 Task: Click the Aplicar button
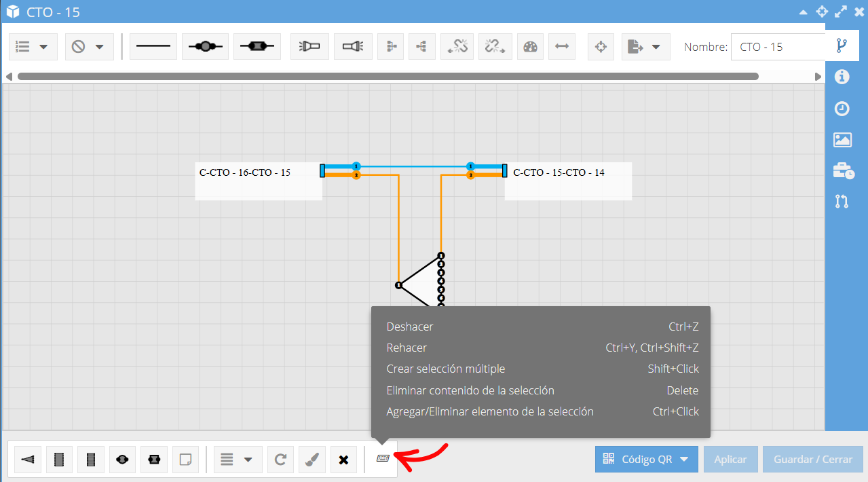click(x=731, y=460)
